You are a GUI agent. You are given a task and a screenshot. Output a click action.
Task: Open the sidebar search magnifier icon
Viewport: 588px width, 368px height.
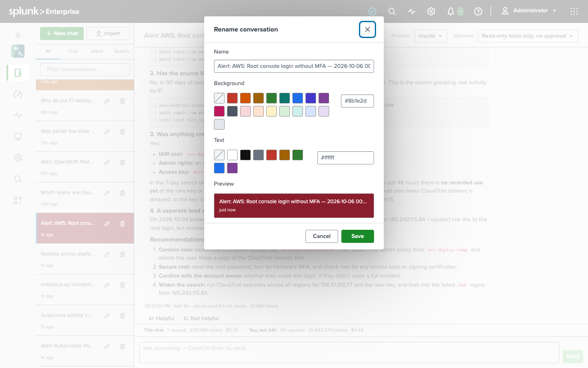(18, 179)
